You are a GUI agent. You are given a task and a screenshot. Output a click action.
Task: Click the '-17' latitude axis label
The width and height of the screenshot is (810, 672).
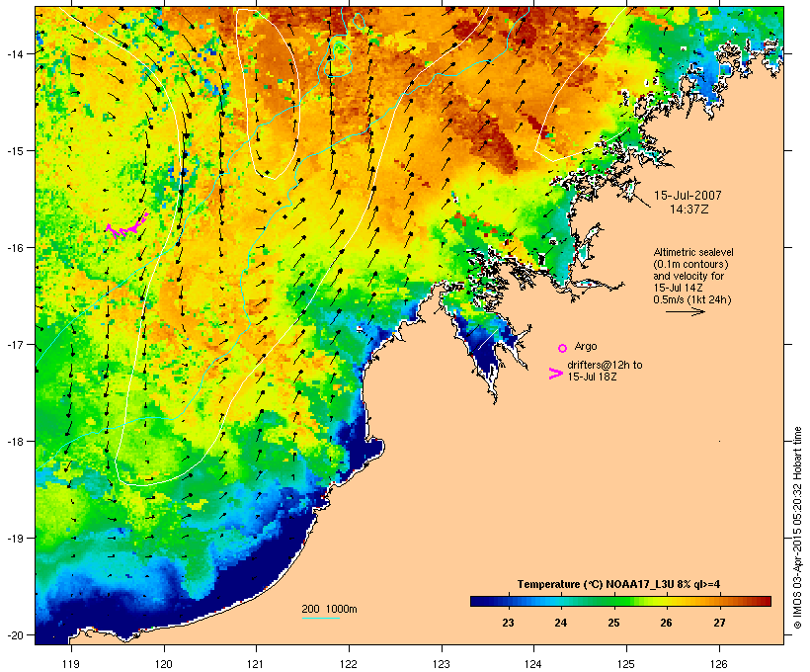(14, 344)
